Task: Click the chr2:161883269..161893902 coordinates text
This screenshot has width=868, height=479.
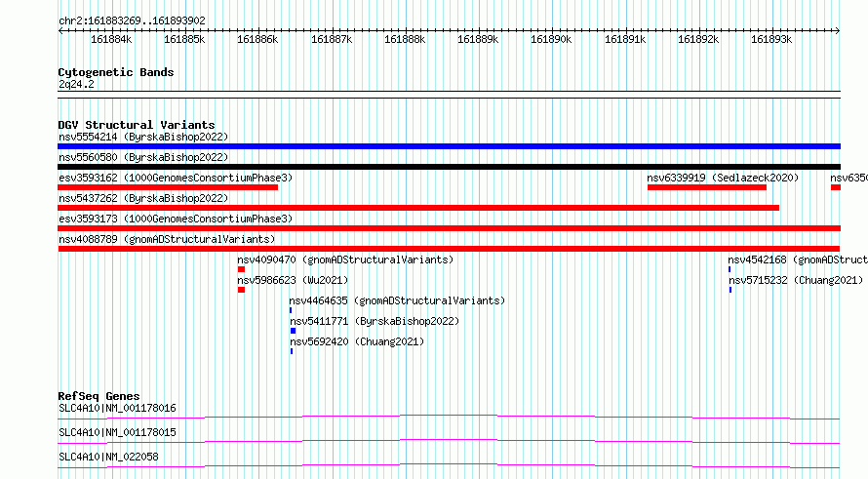Action: 132,20
